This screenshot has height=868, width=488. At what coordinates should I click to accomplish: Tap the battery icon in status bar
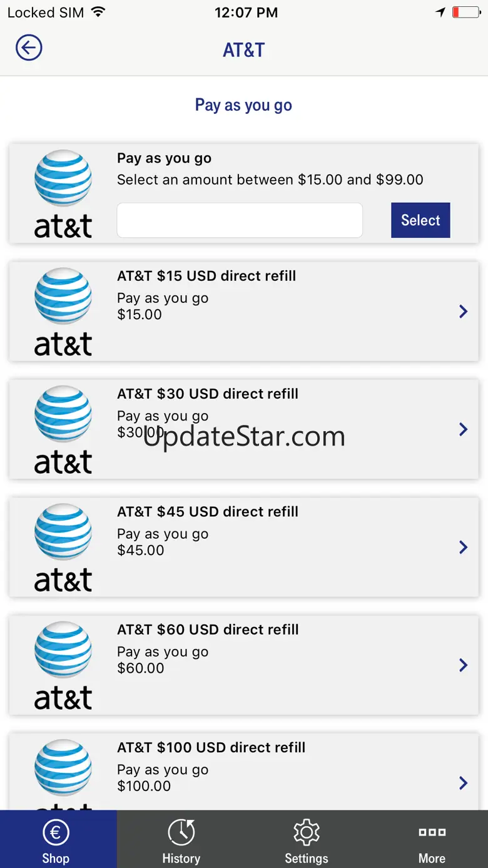click(x=465, y=12)
